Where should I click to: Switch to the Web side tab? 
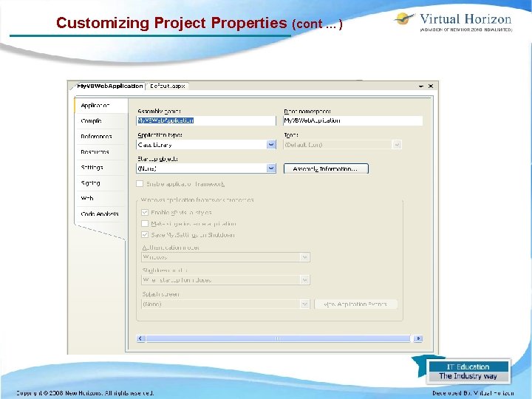tap(100, 199)
